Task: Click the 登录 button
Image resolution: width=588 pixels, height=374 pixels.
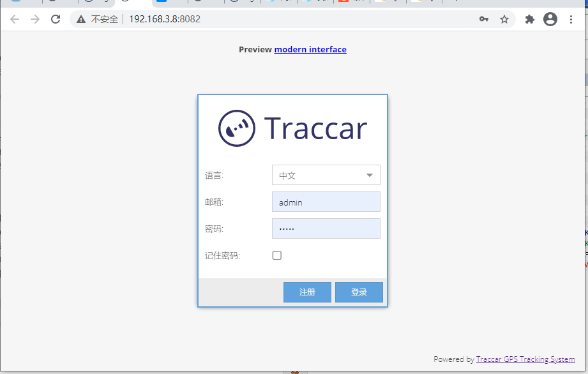Action: (x=359, y=292)
